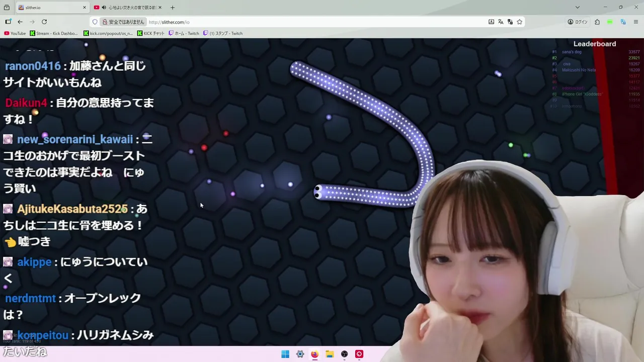Viewport: 644px width, 362px height.
Task: Go forward one page
Action: (x=32, y=22)
